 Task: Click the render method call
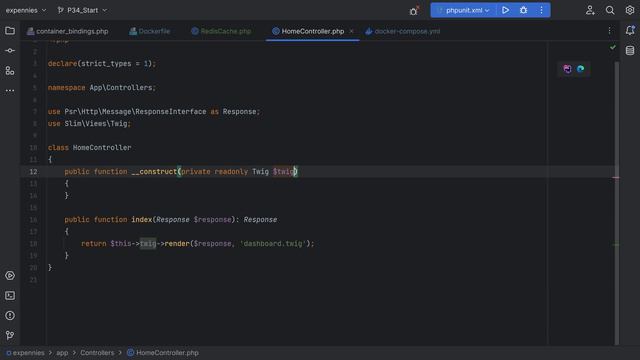click(177, 244)
